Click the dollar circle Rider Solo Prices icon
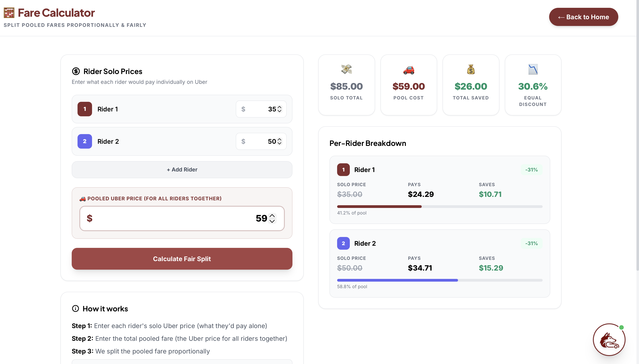 tap(76, 71)
